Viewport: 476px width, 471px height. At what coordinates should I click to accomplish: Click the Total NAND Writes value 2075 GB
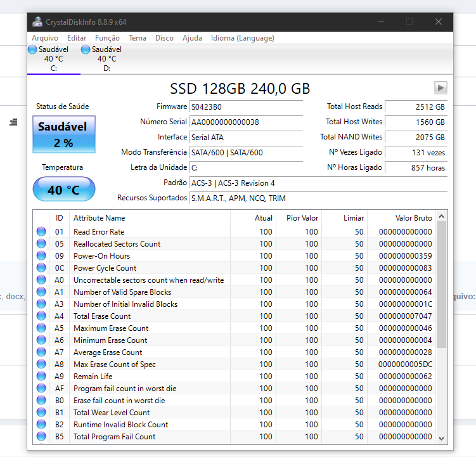pos(416,138)
